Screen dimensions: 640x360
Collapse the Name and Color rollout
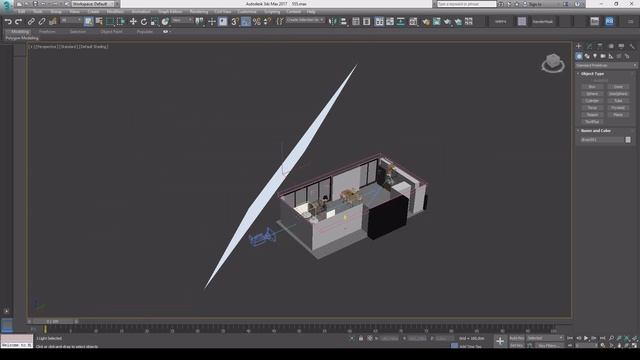click(x=595, y=131)
